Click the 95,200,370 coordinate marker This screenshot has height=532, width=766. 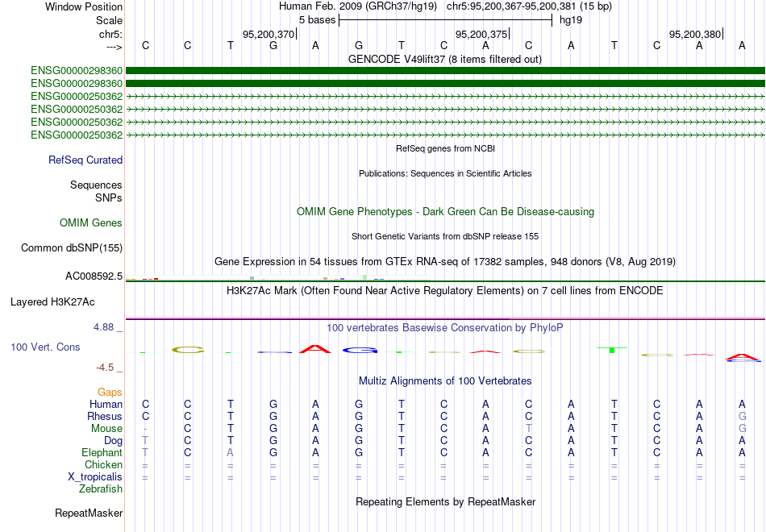(x=269, y=34)
